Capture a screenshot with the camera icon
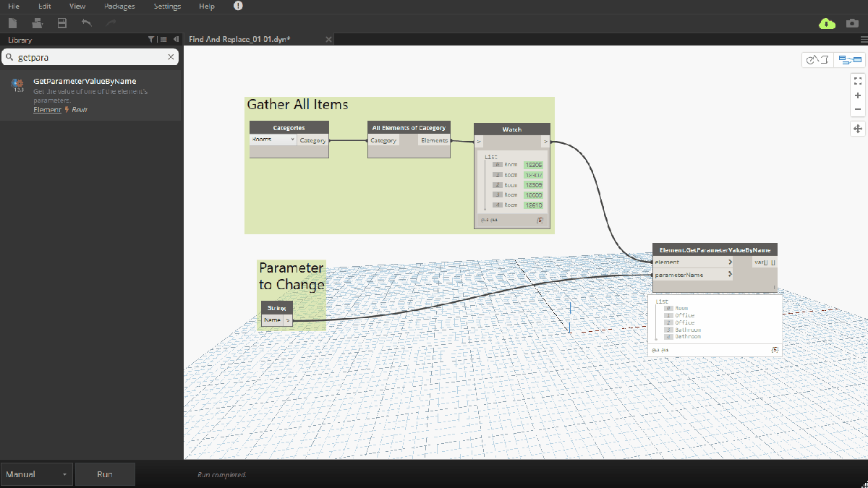The height and width of the screenshot is (488, 868). coord(852,24)
